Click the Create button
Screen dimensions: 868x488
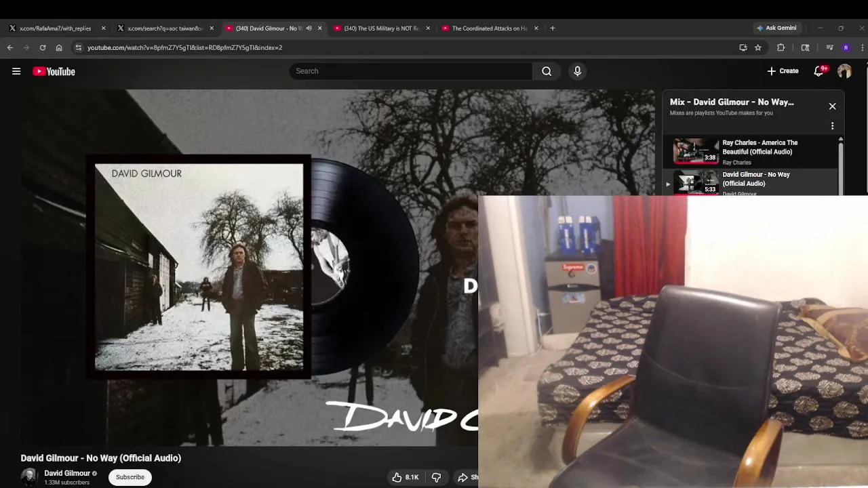click(x=783, y=71)
